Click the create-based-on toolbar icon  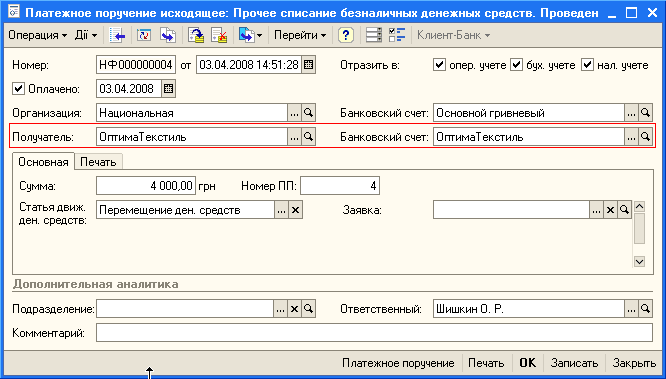(x=246, y=35)
